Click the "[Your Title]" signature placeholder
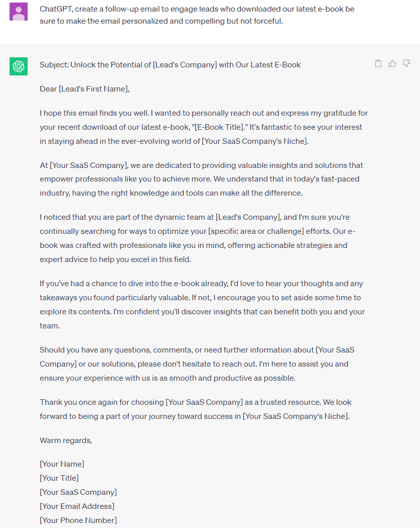Viewport: 420px width, 528px height. tap(59, 478)
